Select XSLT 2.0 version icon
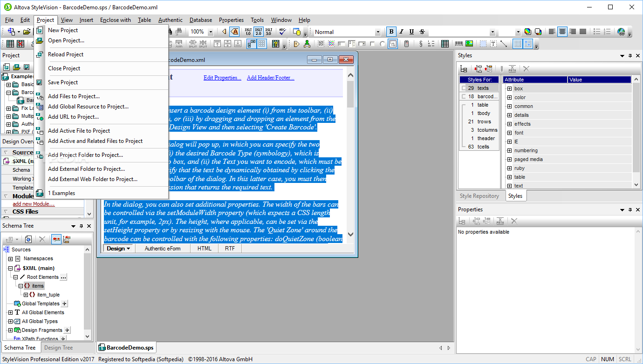 (x=258, y=32)
